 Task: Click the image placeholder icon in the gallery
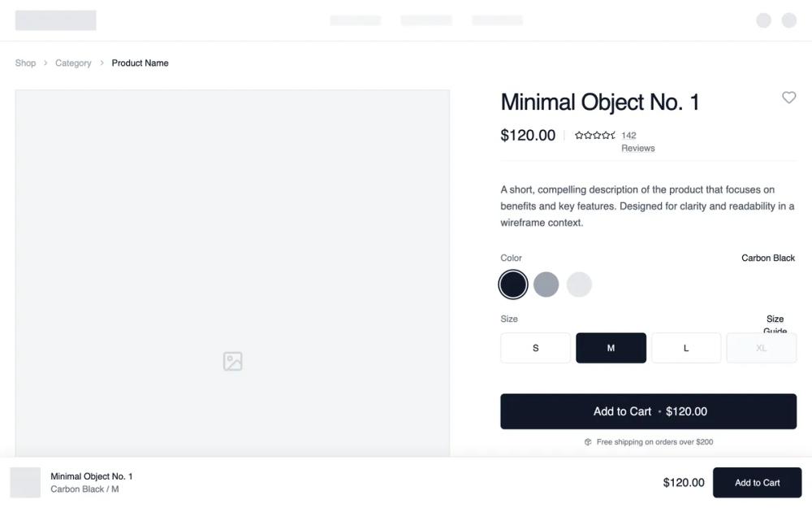(x=232, y=361)
